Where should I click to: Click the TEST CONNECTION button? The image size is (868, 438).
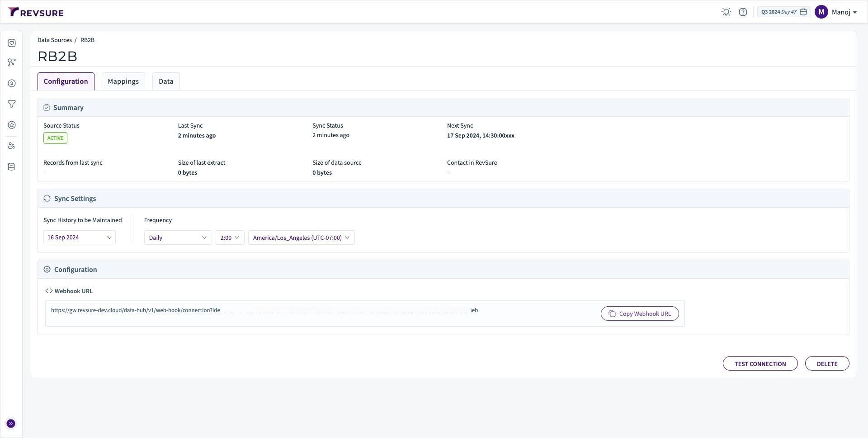pyautogui.click(x=760, y=363)
